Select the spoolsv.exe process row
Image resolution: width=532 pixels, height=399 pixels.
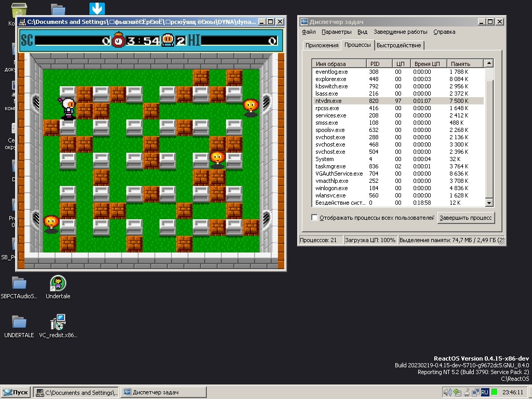(398, 130)
